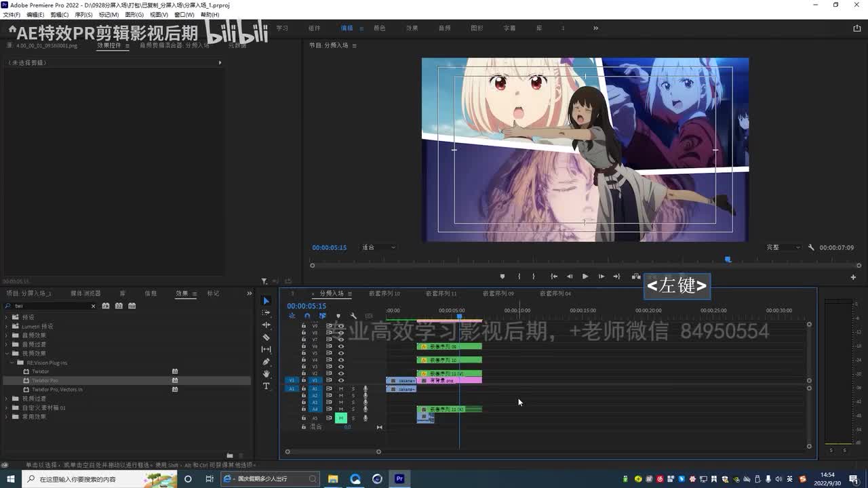This screenshot has height=488, width=868.
Task: Mark In point in program monitor
Action: [x=519, y=277]
